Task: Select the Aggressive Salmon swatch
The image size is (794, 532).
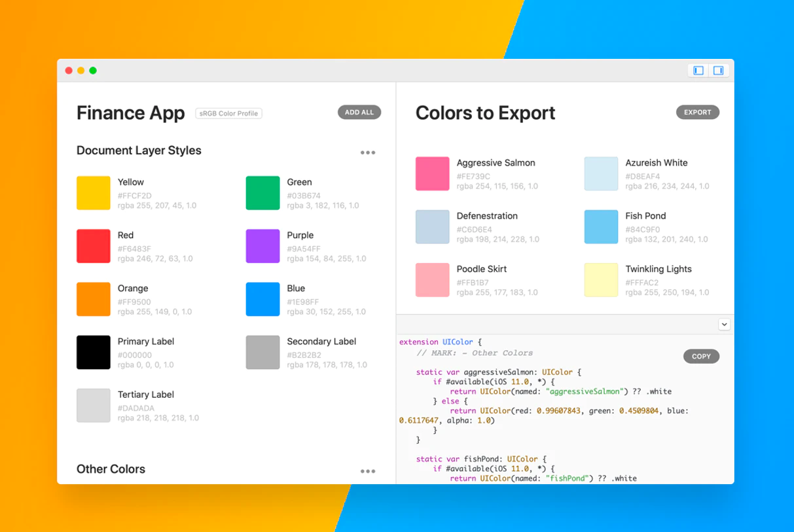Action: click(x=432, y=173)
